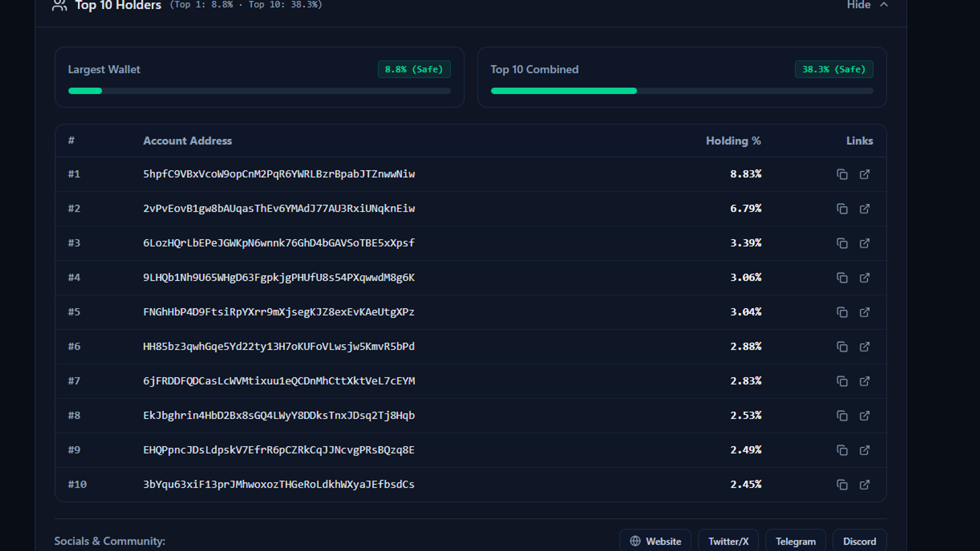This screenshot has height=551, width=980.
Task: Copy address of holder #8
Action: coord(842,415)
